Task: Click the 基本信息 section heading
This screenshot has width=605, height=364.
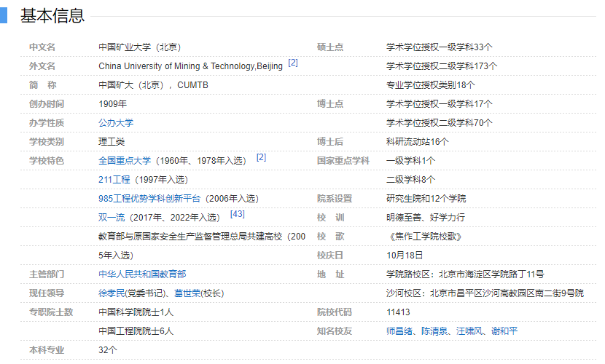Action: click(x=52, y=15)
